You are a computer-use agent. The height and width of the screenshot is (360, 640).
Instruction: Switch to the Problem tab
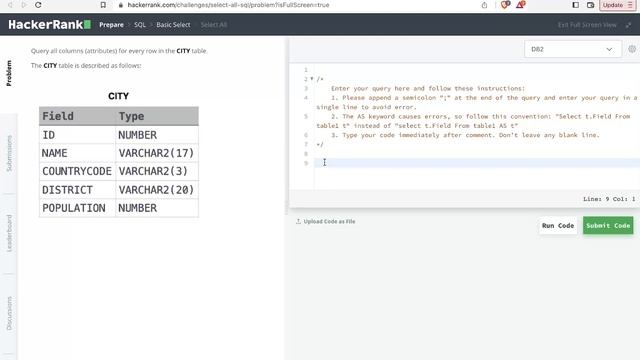click(9, 73)
